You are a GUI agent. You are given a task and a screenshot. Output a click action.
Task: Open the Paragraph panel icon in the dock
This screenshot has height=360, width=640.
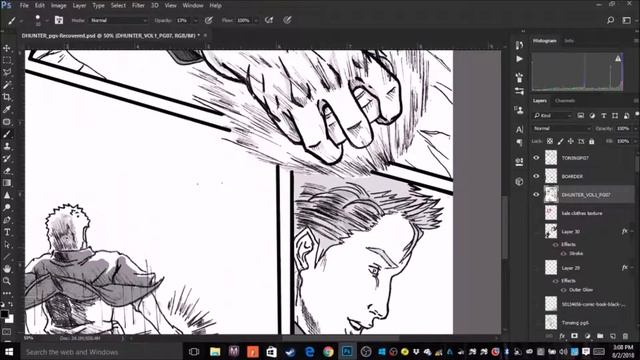click(x=519, y=142)
